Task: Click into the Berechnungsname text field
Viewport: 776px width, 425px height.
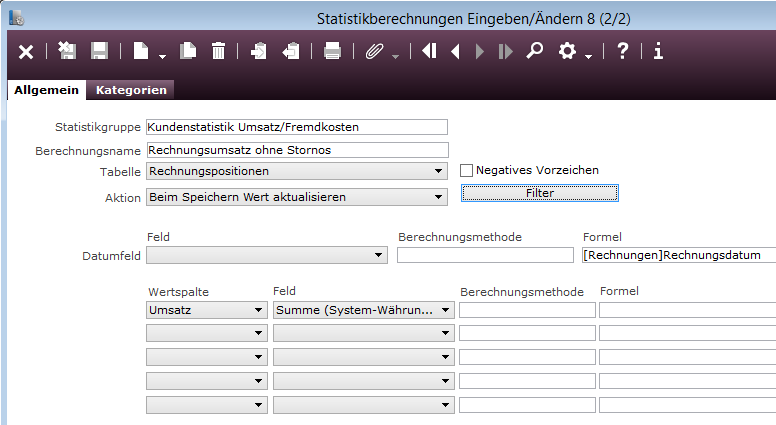Action: pos(296,150)
